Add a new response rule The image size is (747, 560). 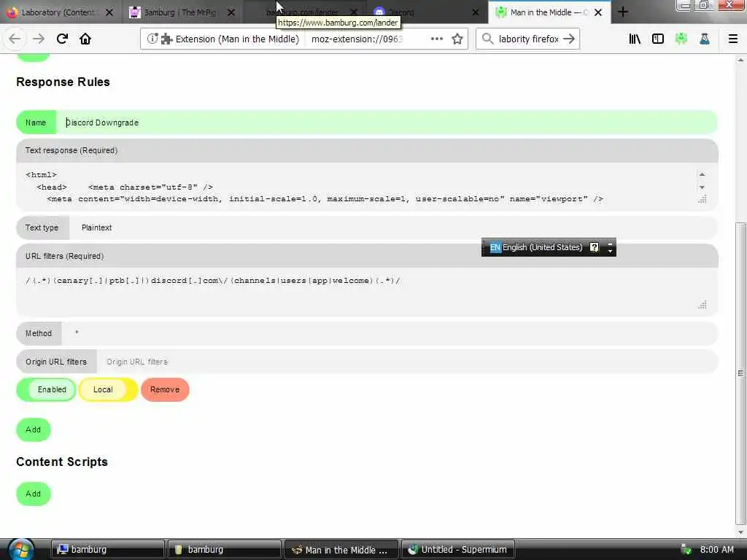click(x=34, y=429)
